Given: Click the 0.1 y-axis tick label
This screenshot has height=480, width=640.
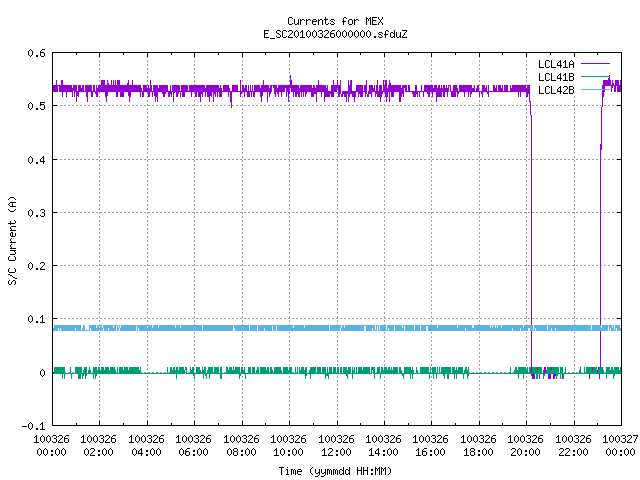Looking at the screenshot, I should point(36,319).
